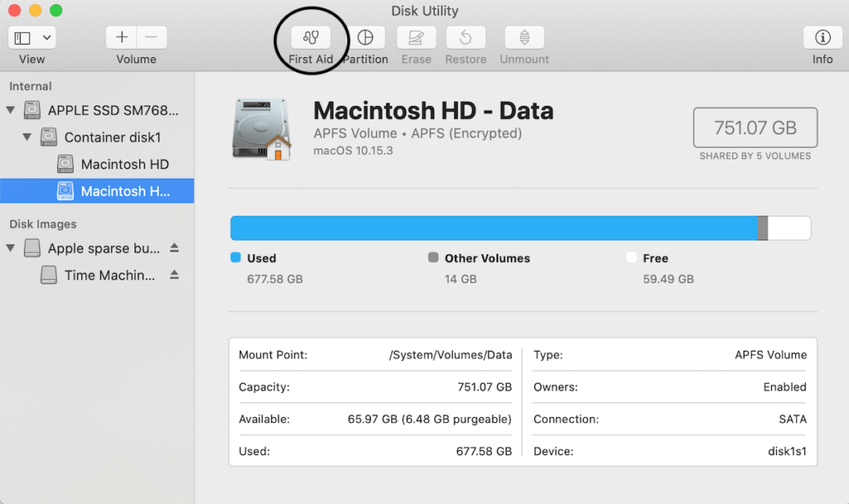Viewport: 849px width, 504px height.
Task: Click the Internal sidebar section header
Action: (31, 86)
